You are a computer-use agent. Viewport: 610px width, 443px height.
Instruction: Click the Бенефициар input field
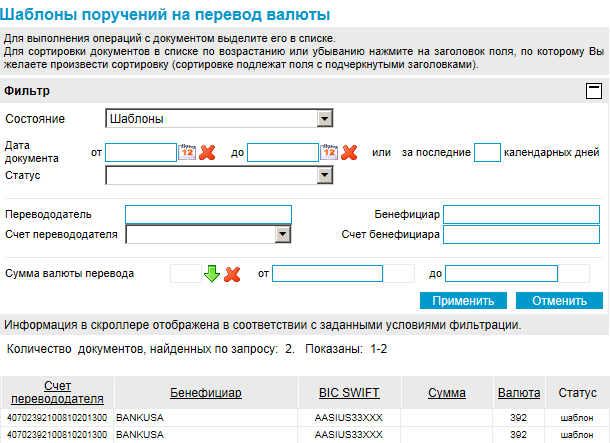pos(521,214)
